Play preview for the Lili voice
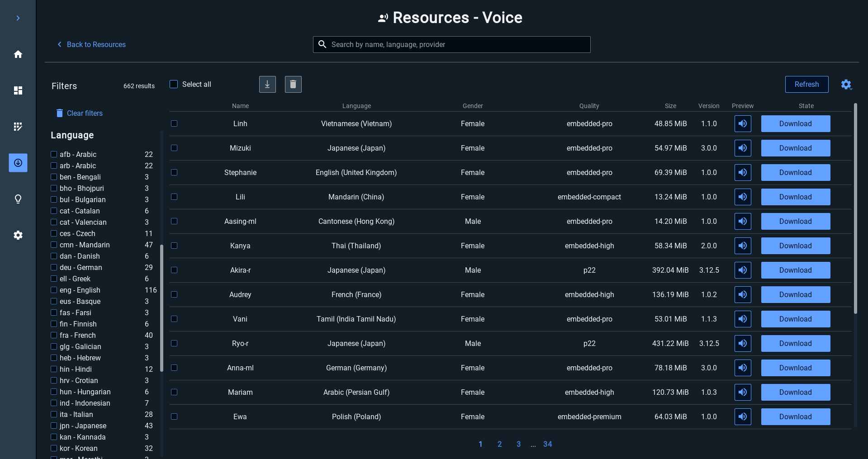Screen dimensions: 868x459 tap(743, 197)
